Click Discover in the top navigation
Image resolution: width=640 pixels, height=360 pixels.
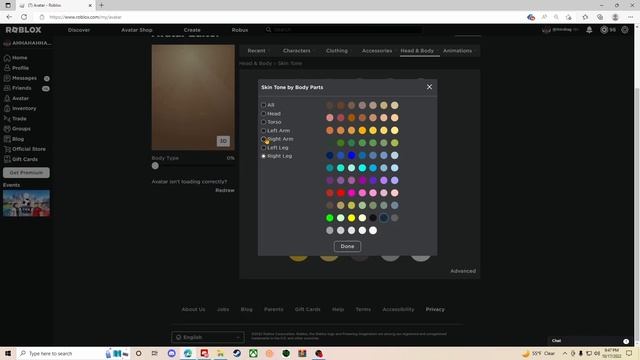point(79,30)
